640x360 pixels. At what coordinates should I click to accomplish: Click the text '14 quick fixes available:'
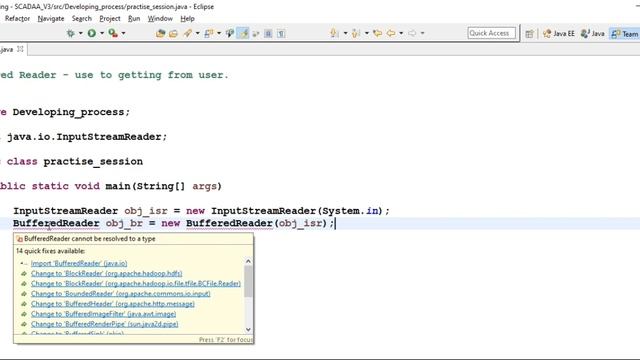pos(50,251)
